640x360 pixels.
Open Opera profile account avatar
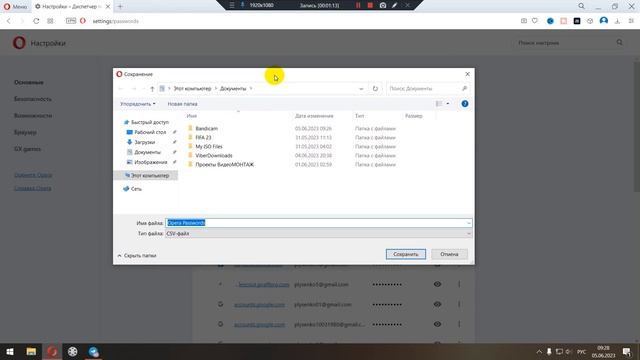pyautogui.click(x=604, y=21)
